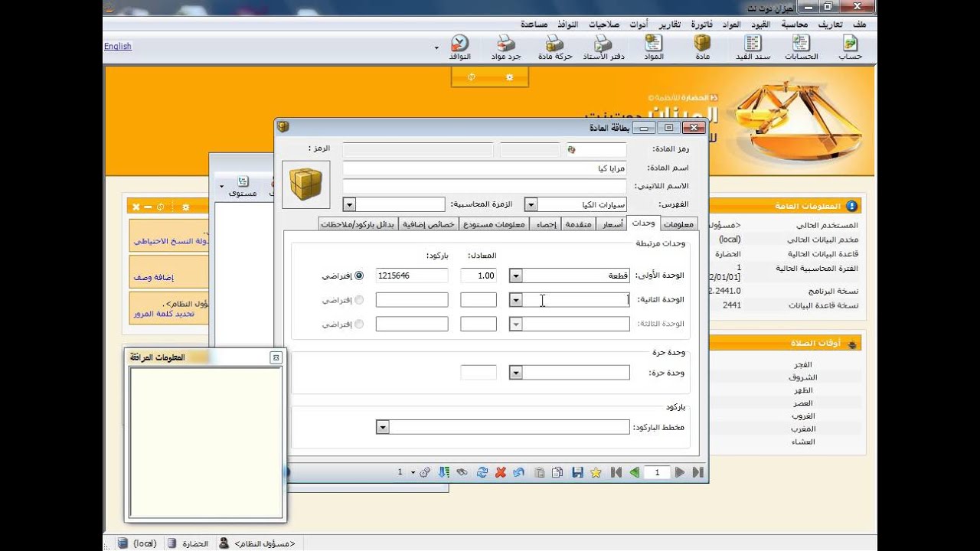980x551 pixels.
Task: Open الحسابات (Accounts) from the toolbar
Action: 801,47
